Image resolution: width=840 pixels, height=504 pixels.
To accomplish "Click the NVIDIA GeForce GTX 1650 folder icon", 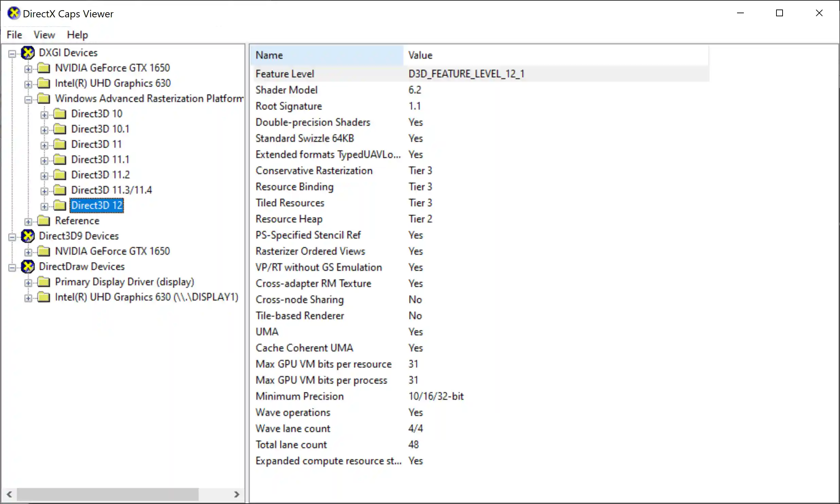I will (44, 68).
